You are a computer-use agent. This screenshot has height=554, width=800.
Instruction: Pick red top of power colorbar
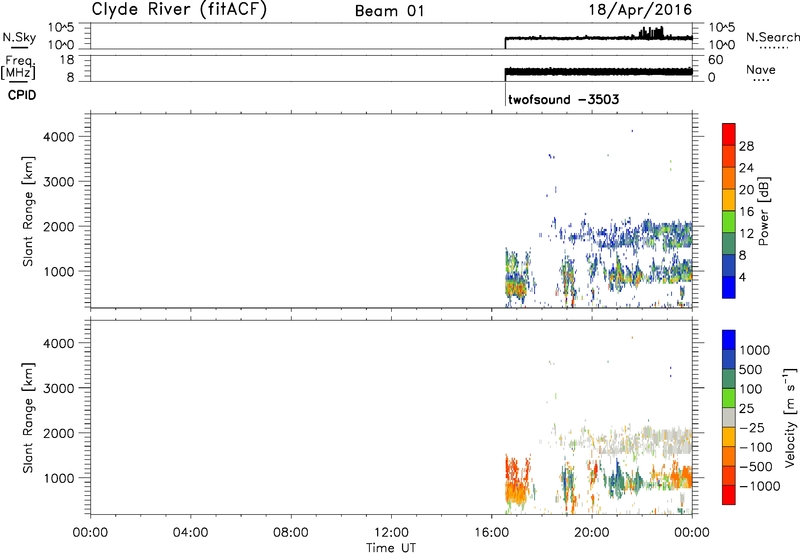[729, 134]
